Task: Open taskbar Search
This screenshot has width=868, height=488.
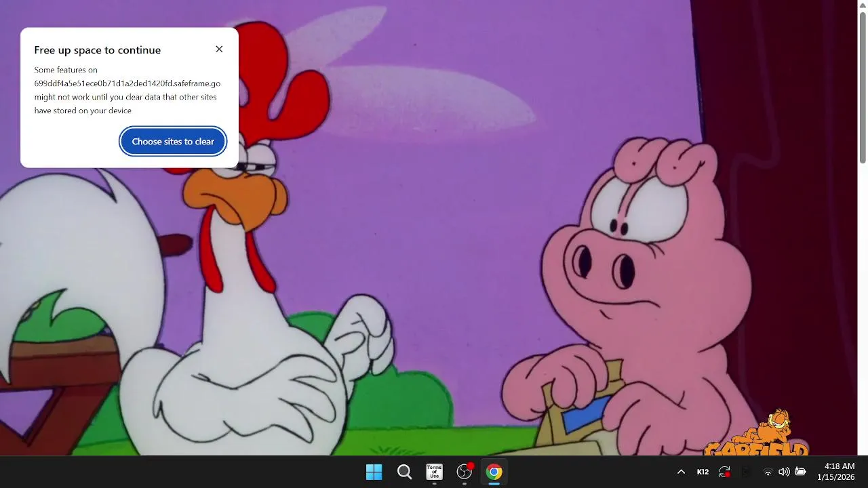Action: click(404, 472)
